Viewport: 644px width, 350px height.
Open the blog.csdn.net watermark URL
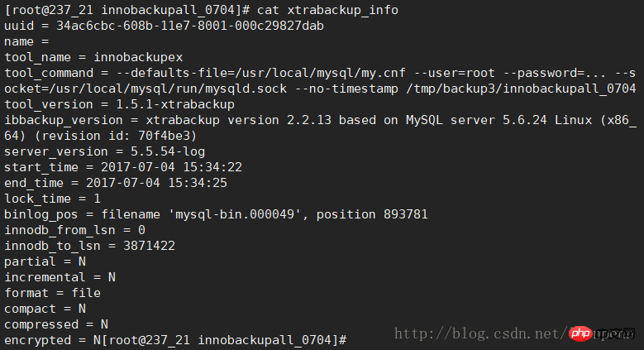480,333
